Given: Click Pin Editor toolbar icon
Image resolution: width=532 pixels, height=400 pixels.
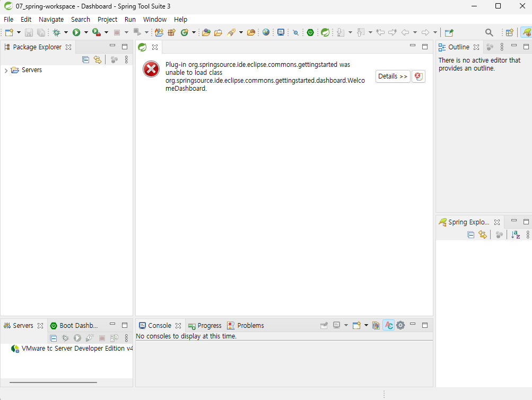Looking at the screenshot, I should click(449, 32).
